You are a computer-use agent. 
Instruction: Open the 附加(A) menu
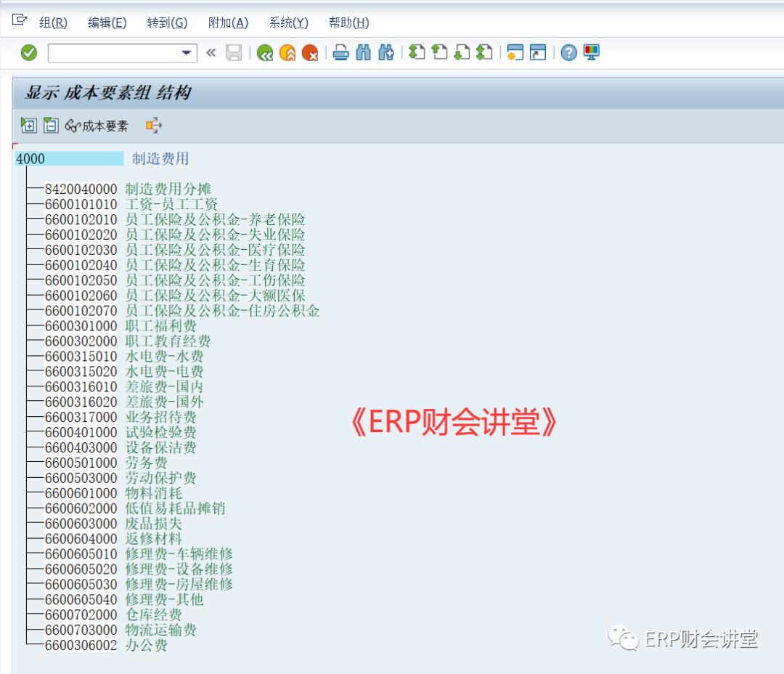[228, 23]
